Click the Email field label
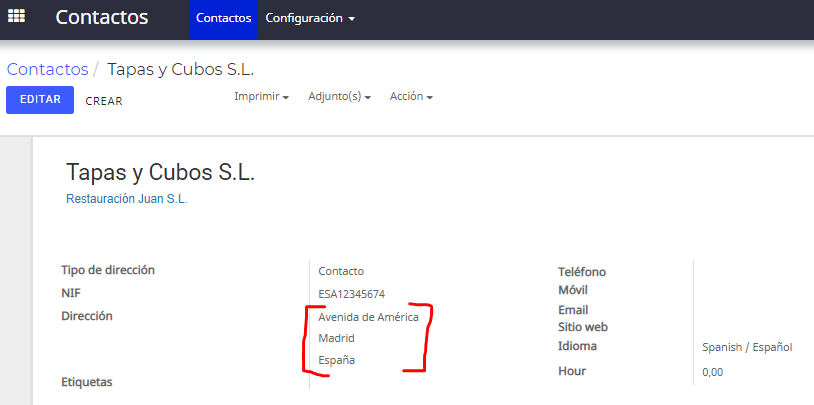 point(573,310)
